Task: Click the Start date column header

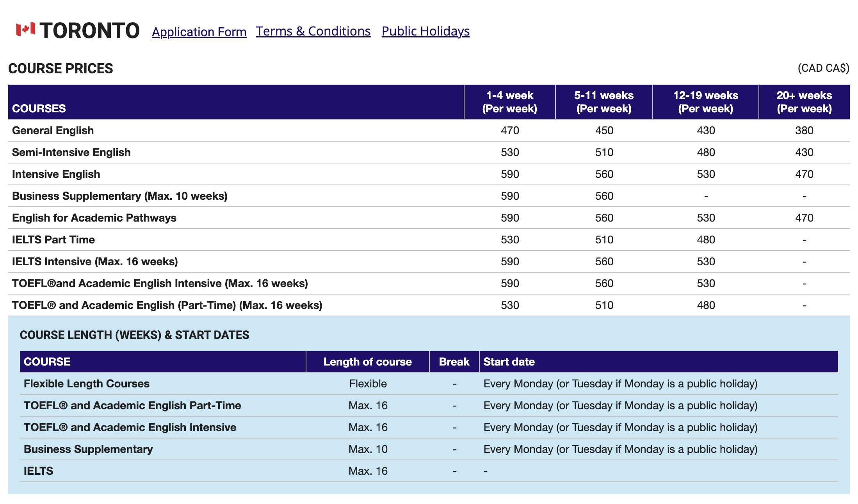Action: 509,362
